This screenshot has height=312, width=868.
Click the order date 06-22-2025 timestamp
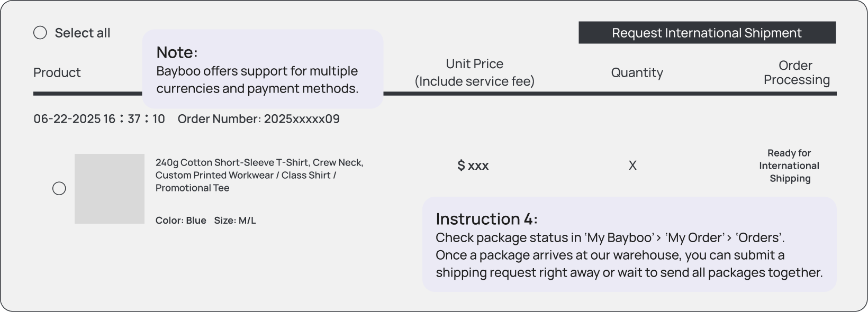coord(99,119)
